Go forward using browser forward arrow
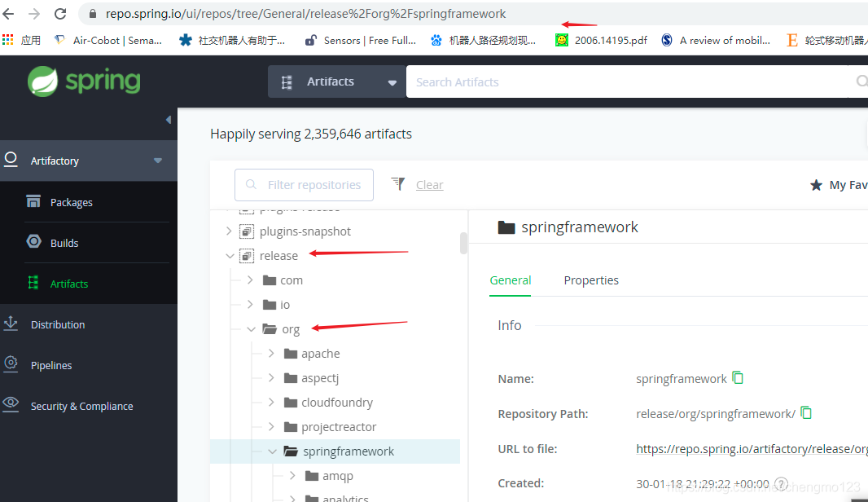Viewport: 868px width, 502px height. 34,13
